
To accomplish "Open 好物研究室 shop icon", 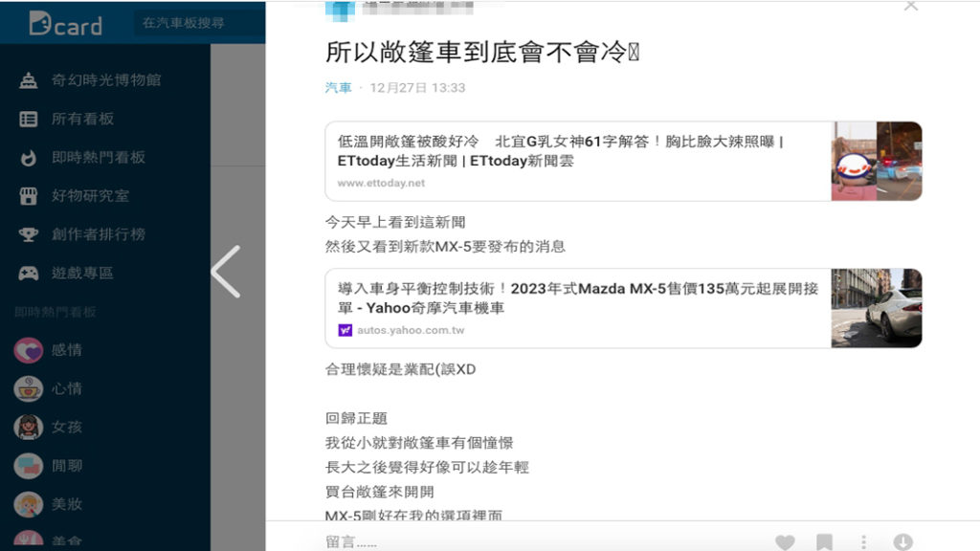I will (29, 196).
